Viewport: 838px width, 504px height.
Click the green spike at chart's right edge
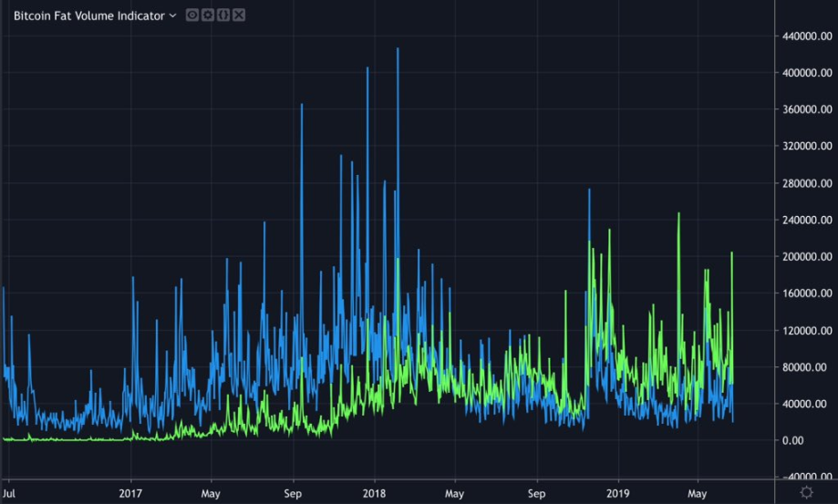732,253
